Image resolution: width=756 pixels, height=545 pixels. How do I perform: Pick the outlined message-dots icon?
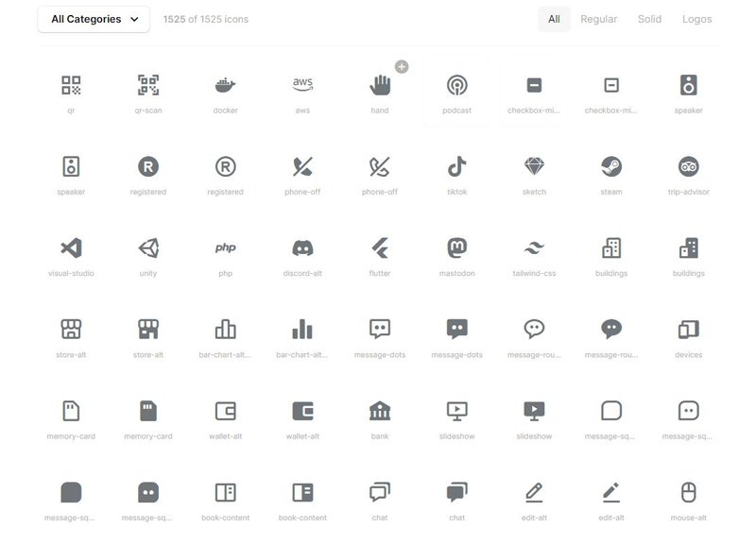380,329
